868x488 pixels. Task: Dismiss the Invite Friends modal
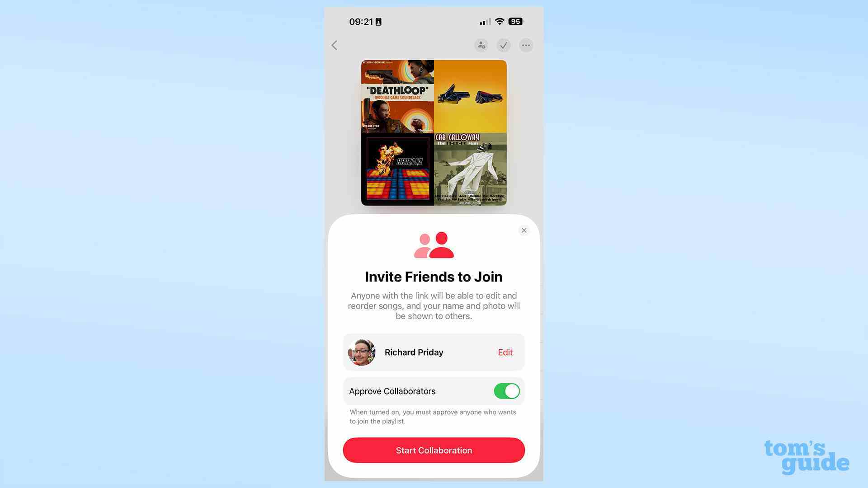click(524, 230)
